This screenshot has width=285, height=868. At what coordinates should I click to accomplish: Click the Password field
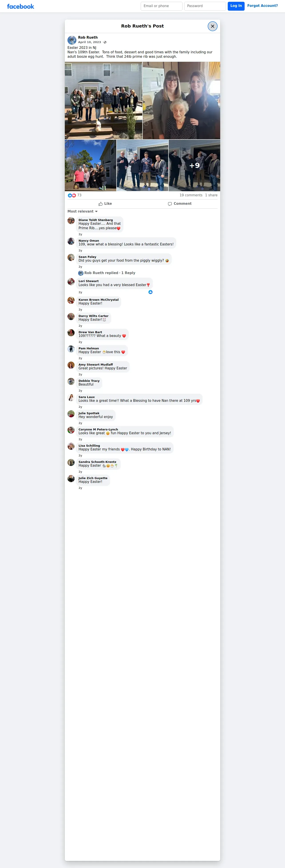coord(205,6)
